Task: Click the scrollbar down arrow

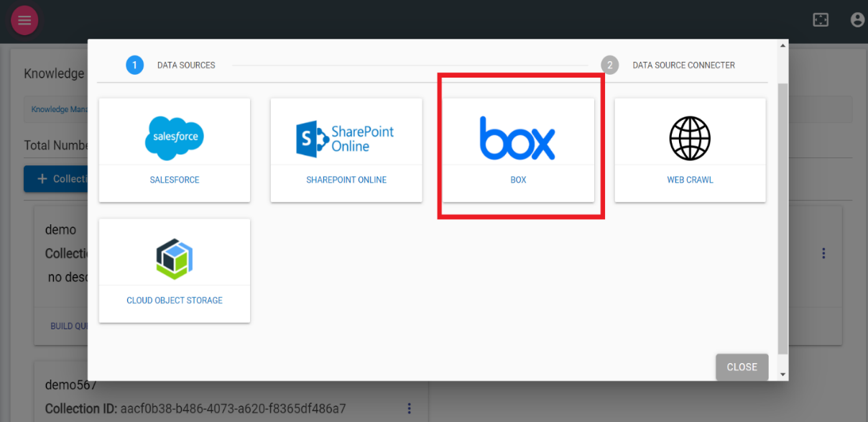Action: pyautogui.click(x=782, y=373)
